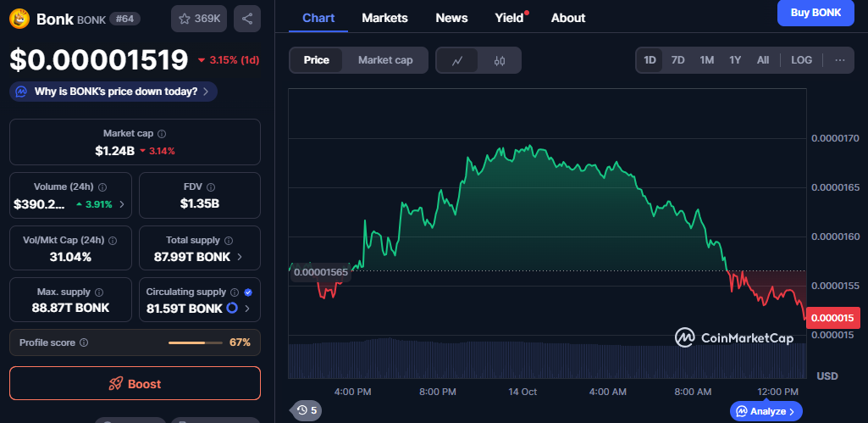
Task: Click the star watchlist button showing 369K
Action: [x=199, y=19]
